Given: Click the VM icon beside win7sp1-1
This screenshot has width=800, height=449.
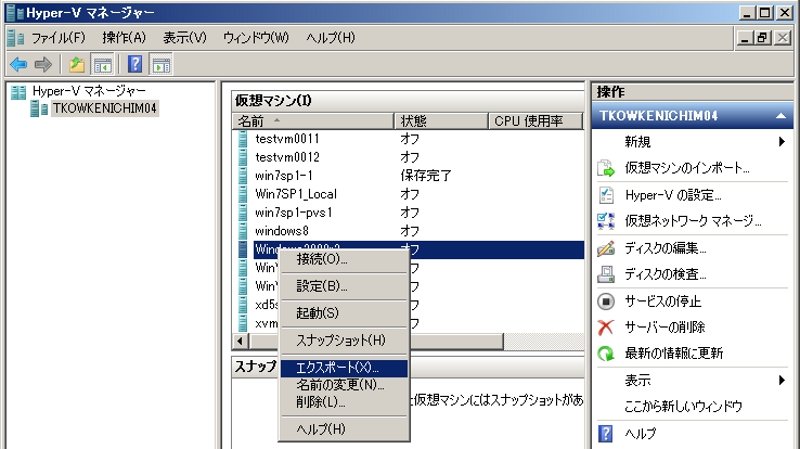Looking at the screenshot, I should pyautogui.click(x=243, y=176).
